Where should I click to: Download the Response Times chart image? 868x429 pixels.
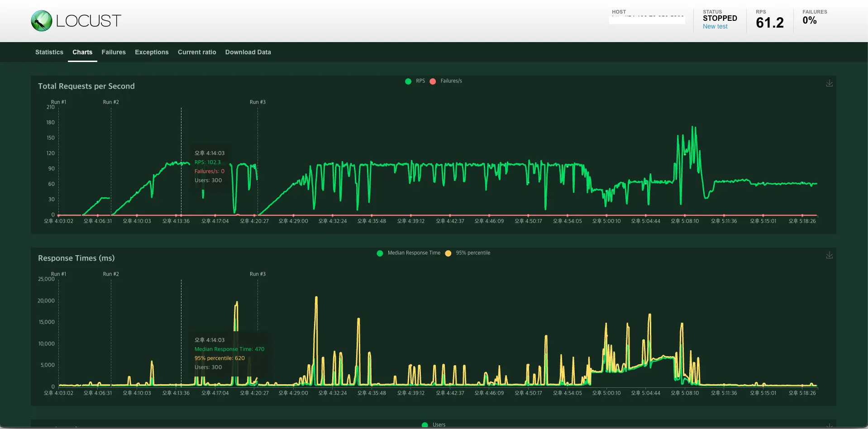(x=829, y=255)
